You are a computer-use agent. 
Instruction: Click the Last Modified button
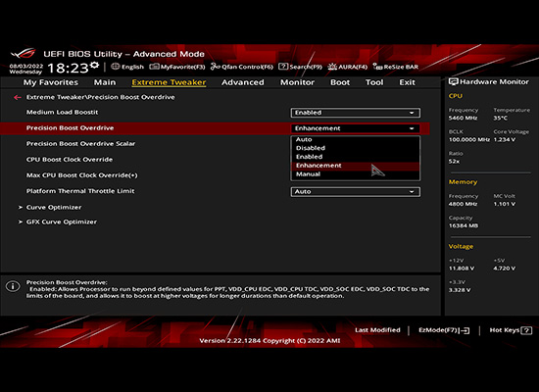point(377,330)
